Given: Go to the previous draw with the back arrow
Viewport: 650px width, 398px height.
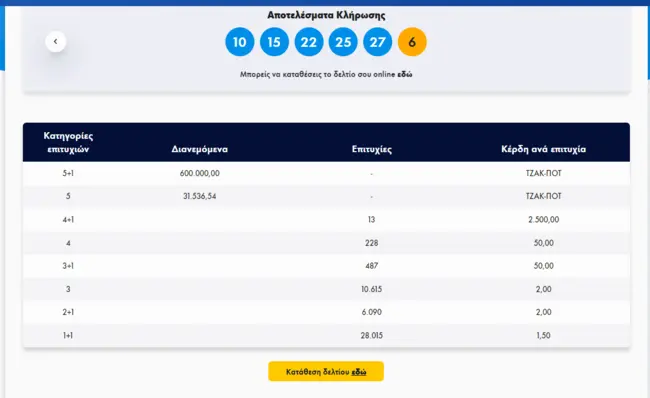Looking at the screenshot, I should [x=56, y=41].
